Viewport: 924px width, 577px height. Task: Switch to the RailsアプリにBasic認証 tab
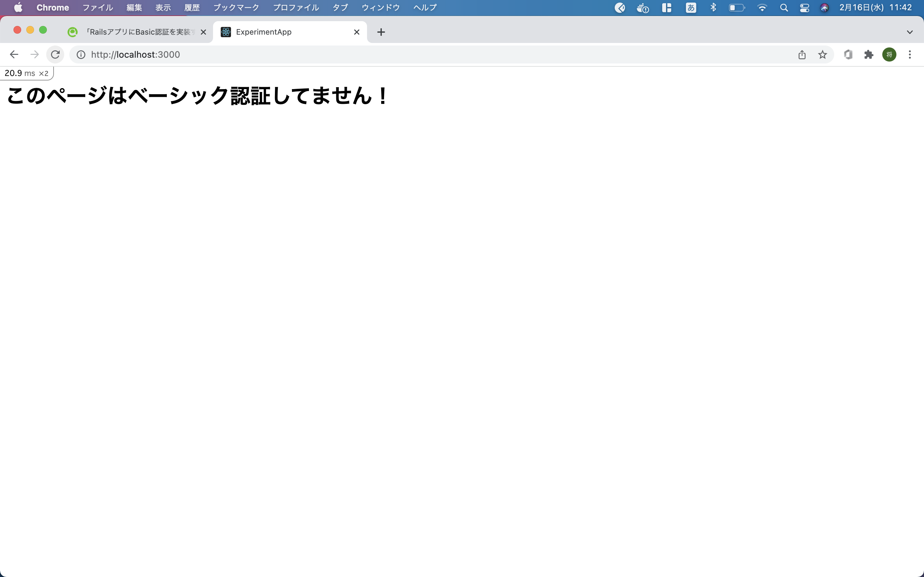134,32
